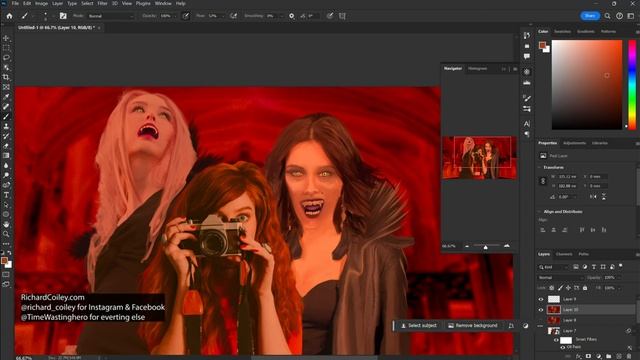Screen dimensions: 640x360
Task: Open the Flow value dropdown arrow
Action: 223,16
